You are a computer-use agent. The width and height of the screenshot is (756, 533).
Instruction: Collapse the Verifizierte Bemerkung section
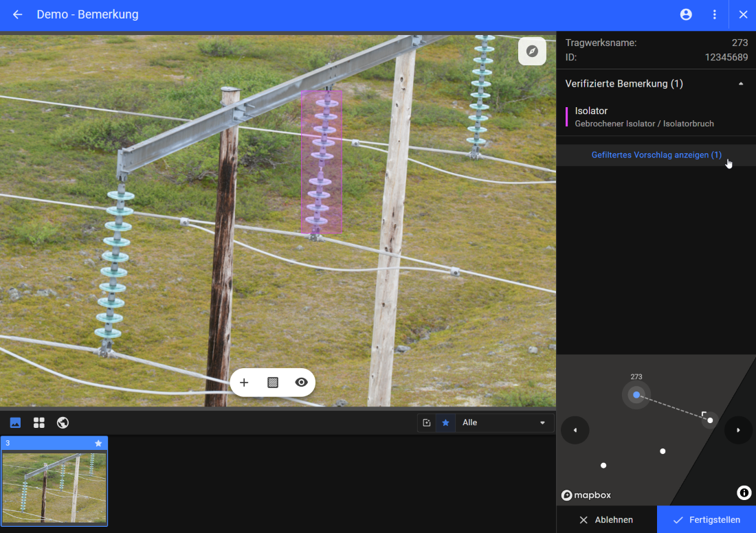coord(740,84)
